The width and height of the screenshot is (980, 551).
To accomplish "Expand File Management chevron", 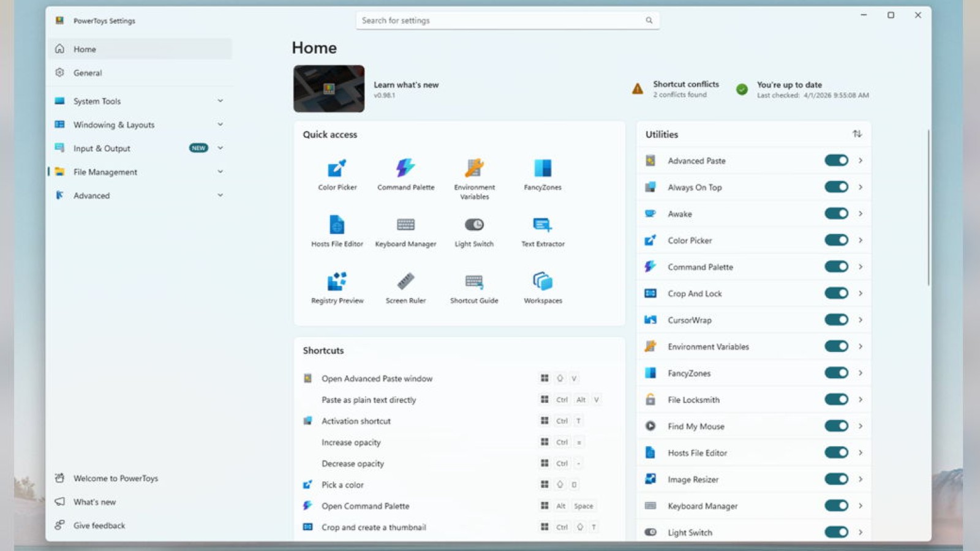I will [x=221, y=171].
